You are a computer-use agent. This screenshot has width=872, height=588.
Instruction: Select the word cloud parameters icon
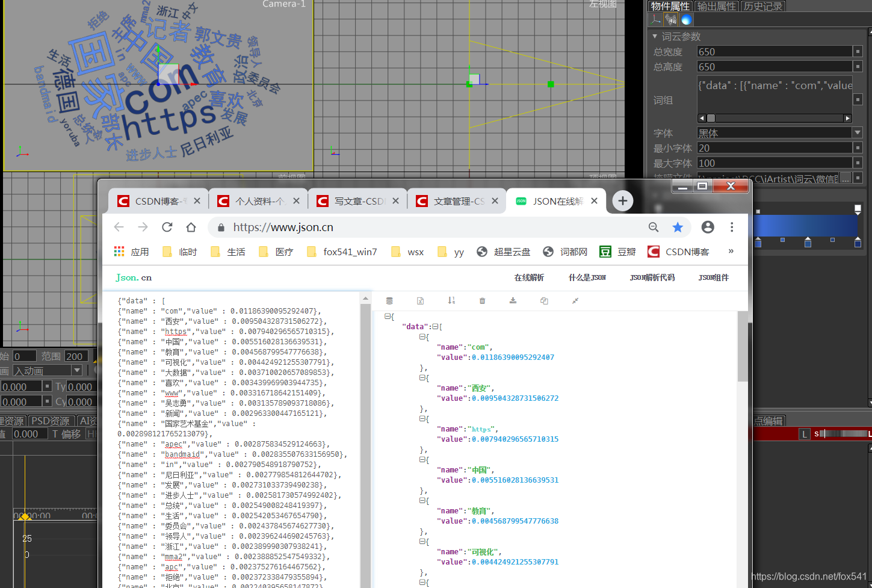tap(670, 19)
